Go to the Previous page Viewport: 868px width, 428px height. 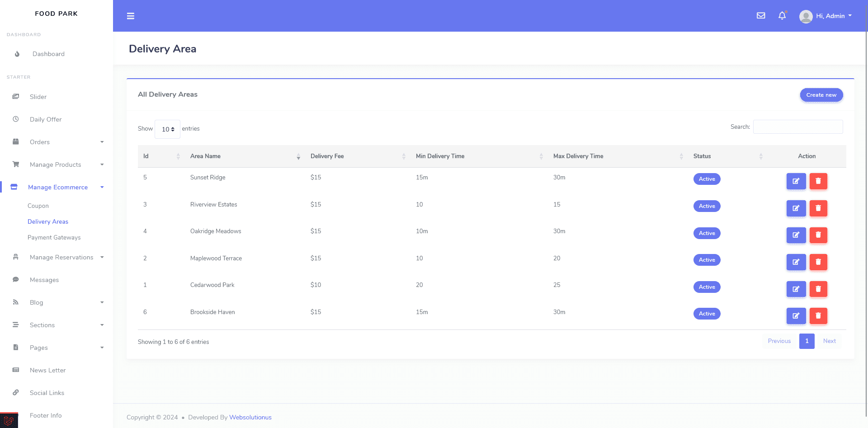[779, 341]
